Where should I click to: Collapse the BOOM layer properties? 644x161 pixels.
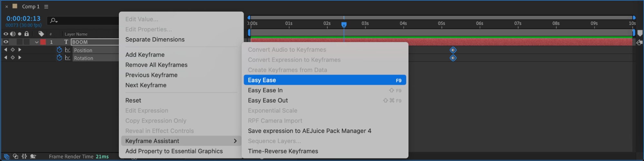[37, 42]
